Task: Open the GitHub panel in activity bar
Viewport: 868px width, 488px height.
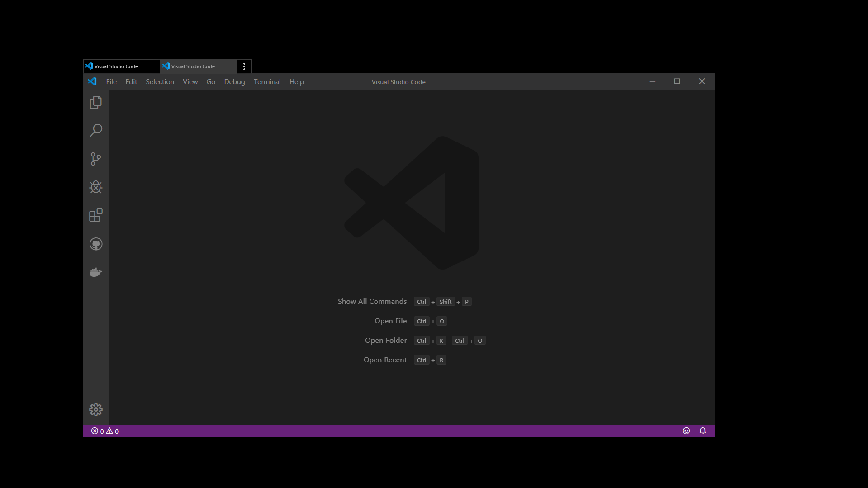Action: pos(95,244)
